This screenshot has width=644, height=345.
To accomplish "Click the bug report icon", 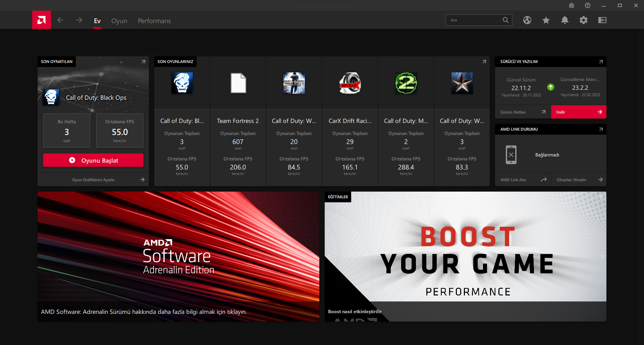I will click(x=572, y=5).
